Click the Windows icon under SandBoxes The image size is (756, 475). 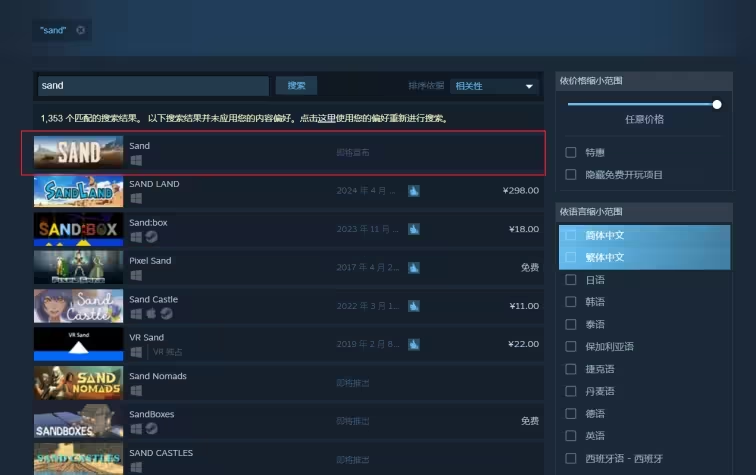coord(136,428)
